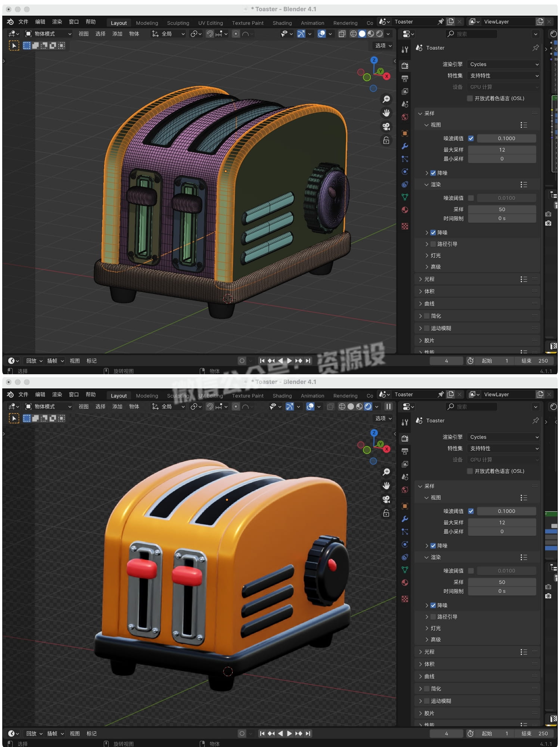The image size is (560, 747).
Task: Click blue Z axis ball in rendered-view gizmo
Action: (374, 433)
